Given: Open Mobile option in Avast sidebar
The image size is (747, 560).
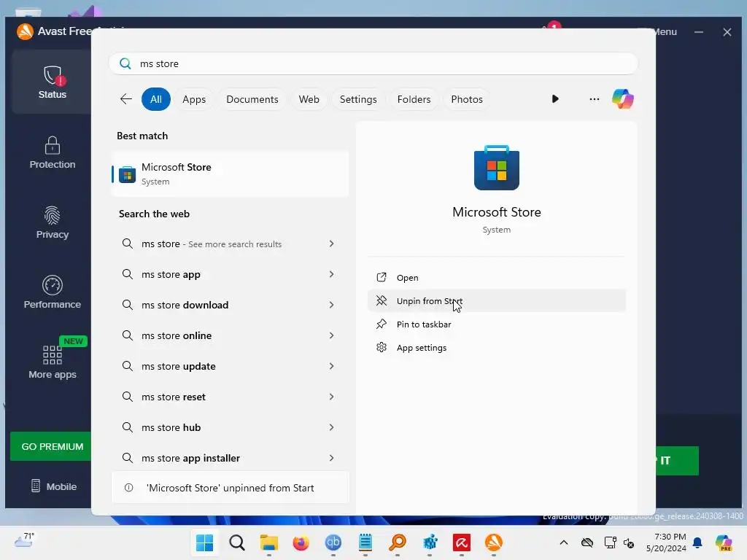Looking at the screenshot, I should (x=53, y=486).
